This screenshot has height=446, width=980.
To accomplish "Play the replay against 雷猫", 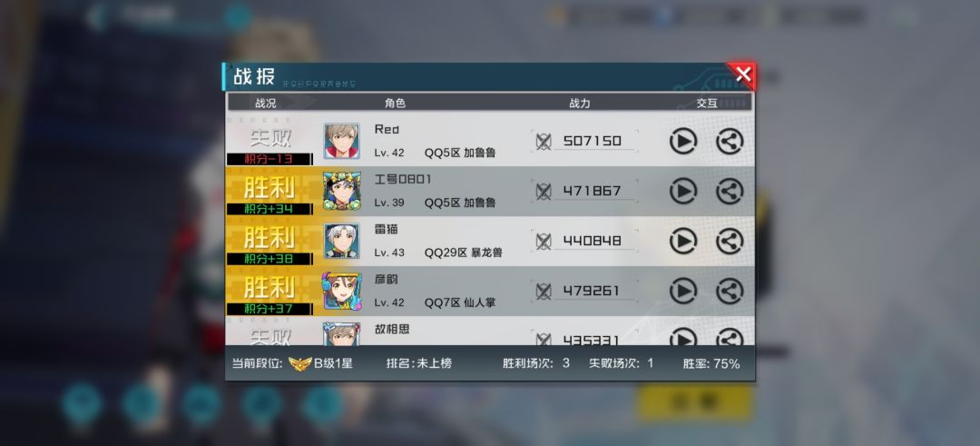I will coord(683,241).
